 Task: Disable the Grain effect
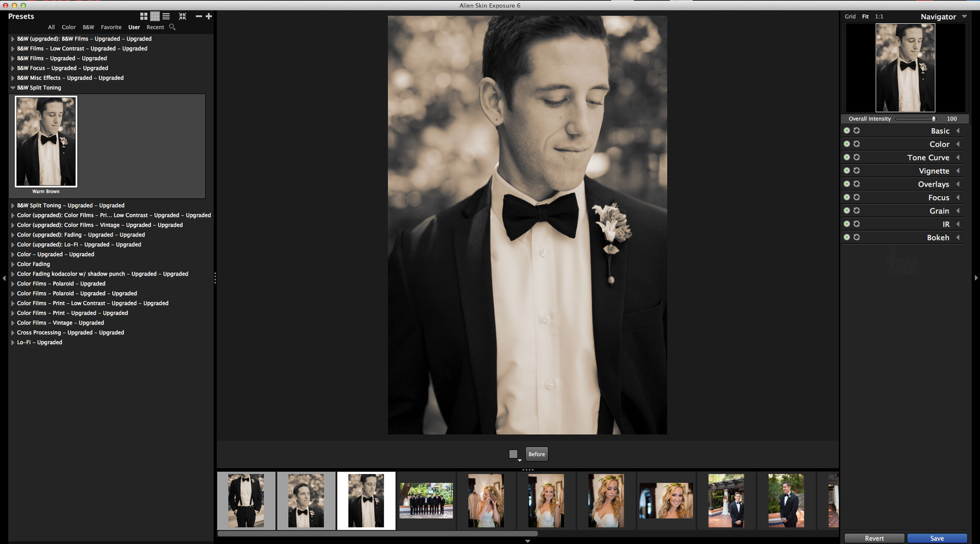tap(847, 210)
